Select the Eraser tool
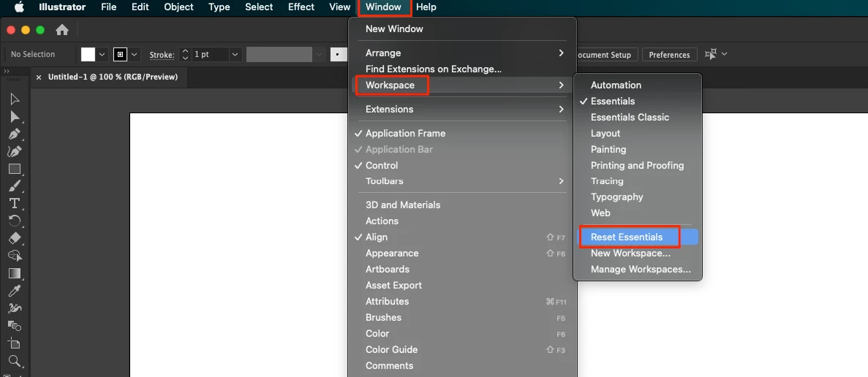Viewport: 868px width, 377px height. tap(15, 238)
